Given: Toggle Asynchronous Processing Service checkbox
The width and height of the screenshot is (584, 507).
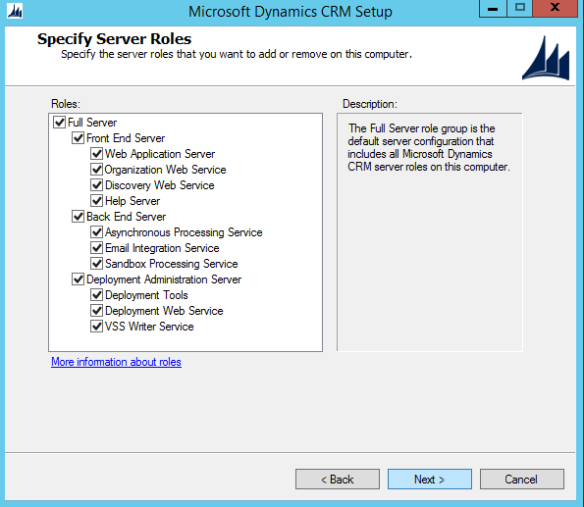Looking at the screenshot, I should tap(96, 232).
